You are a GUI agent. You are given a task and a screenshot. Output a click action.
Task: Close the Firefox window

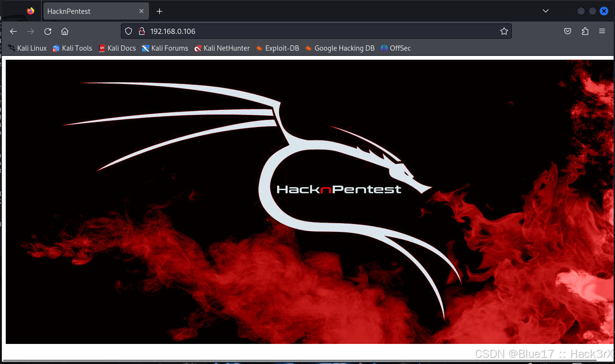tap(604, 11)
